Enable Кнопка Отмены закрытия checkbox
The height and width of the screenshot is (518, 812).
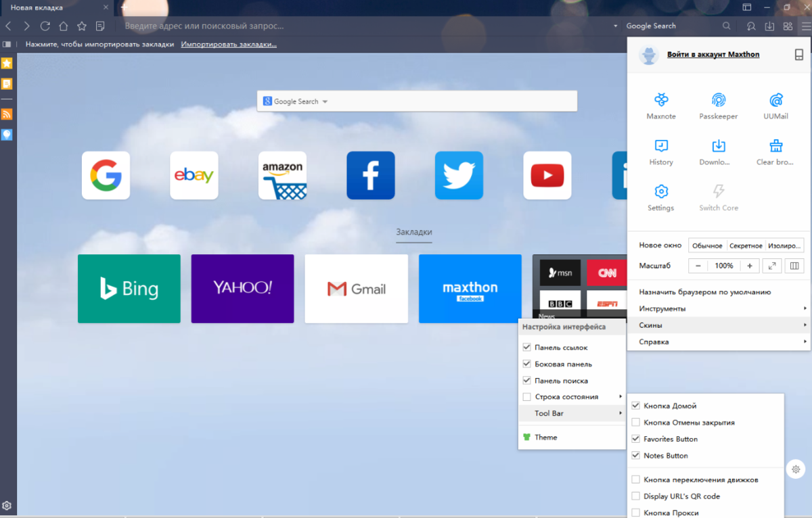[x=635, y=423]
